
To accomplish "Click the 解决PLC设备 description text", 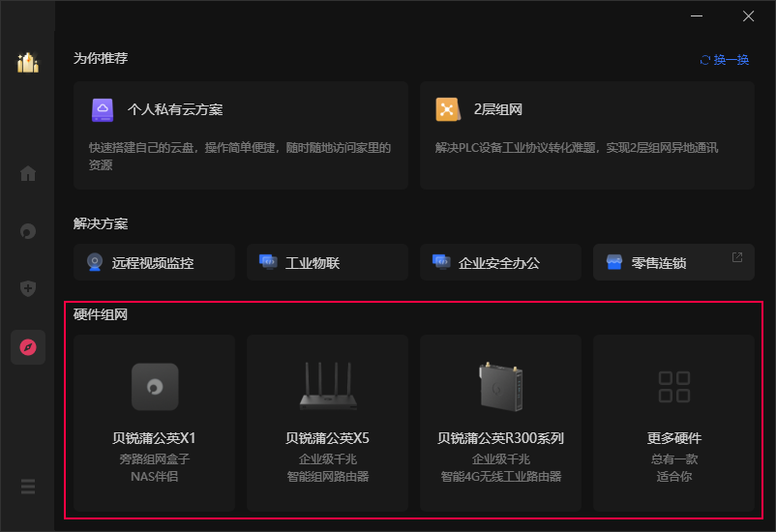I will click(576, 147).
